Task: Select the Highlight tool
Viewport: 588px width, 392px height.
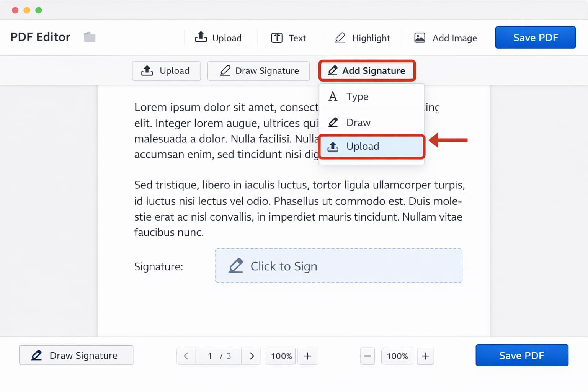Action: (362, 38)
